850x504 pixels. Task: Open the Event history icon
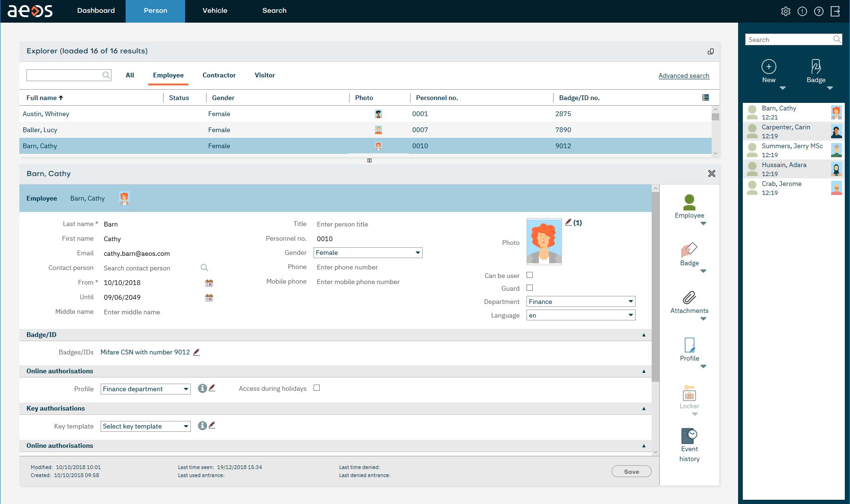click(x=689, y=435)
